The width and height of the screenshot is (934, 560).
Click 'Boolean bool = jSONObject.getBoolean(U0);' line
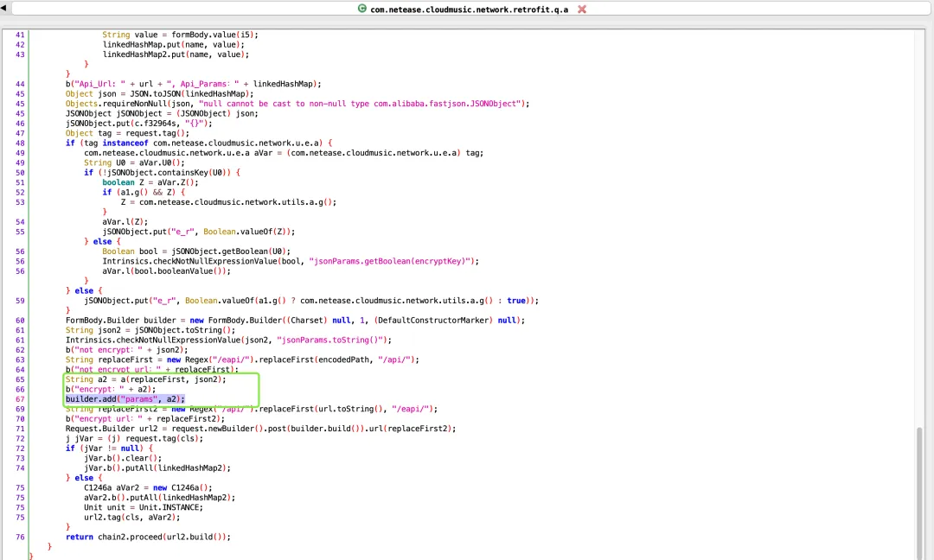tap(196, 251)
